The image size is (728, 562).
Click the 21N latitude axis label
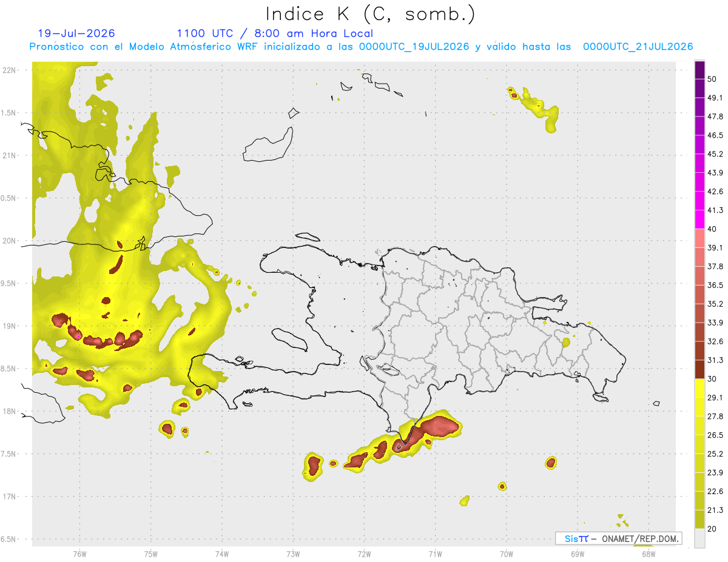click(10, 155)
